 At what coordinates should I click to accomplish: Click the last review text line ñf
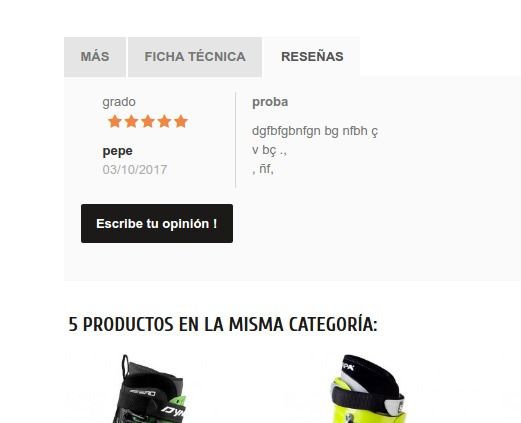point(263,169)
